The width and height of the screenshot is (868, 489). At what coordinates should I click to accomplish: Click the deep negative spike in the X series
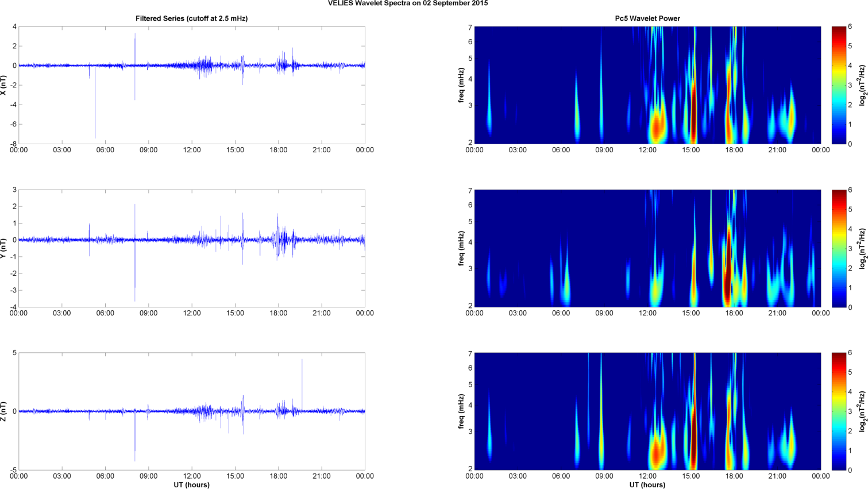(x=95, y=103)
